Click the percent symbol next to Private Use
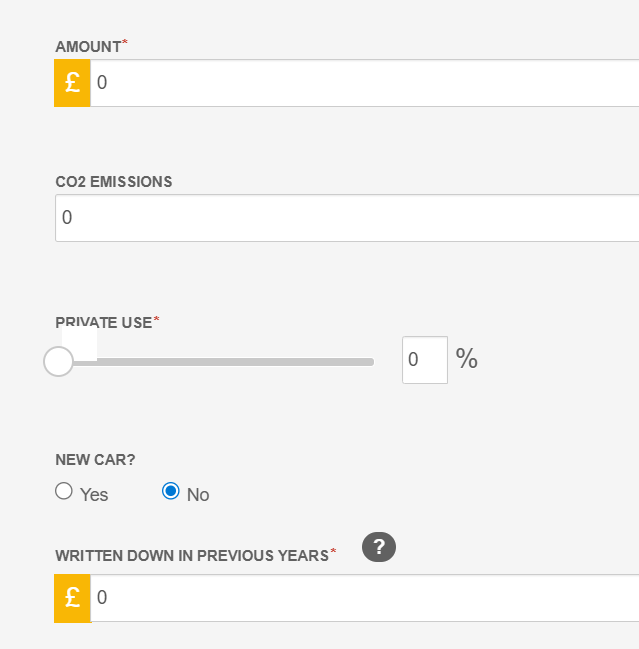This screenshot has width=639, height=649. (466, 358)
